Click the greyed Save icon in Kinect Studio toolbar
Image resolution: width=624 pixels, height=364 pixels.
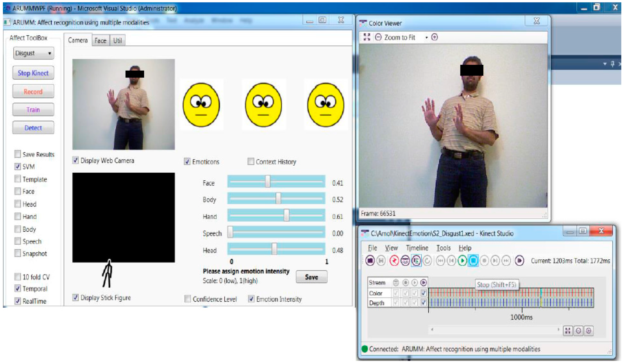(381, 261)
